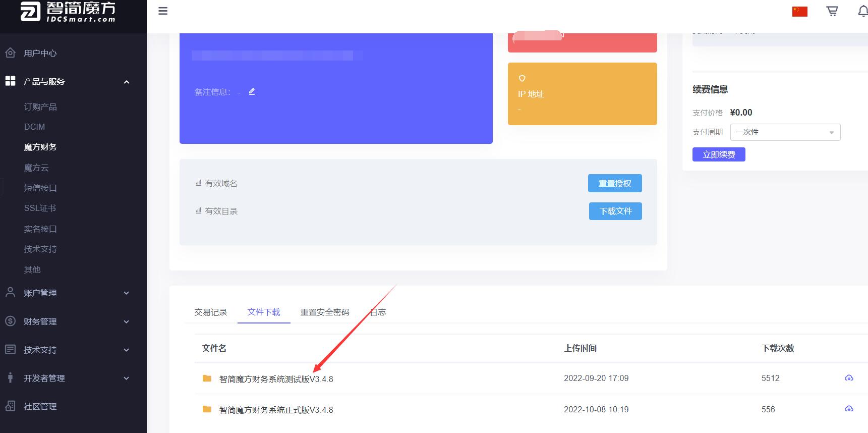The height and width of the screenshot is (433, 868).
Task: Click the 有效域名 label
Action: [x=221, y=183]
